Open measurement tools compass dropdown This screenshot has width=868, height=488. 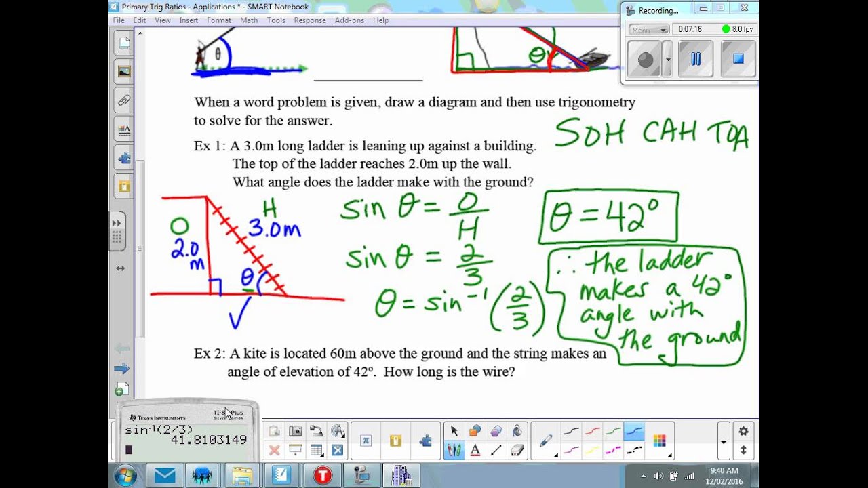(x=338, y=431)
